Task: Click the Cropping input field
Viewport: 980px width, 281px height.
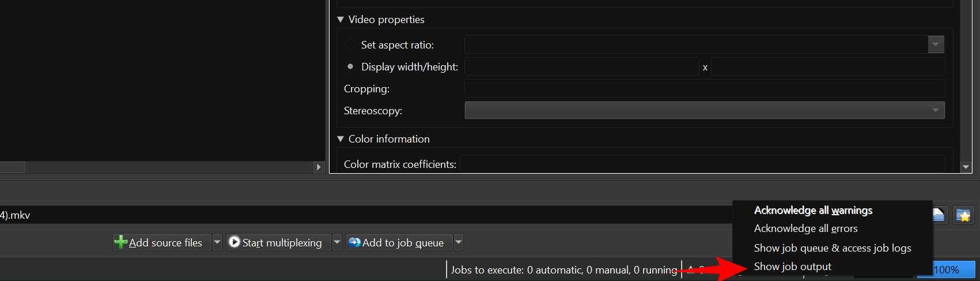Action: [x=705, y=88]
